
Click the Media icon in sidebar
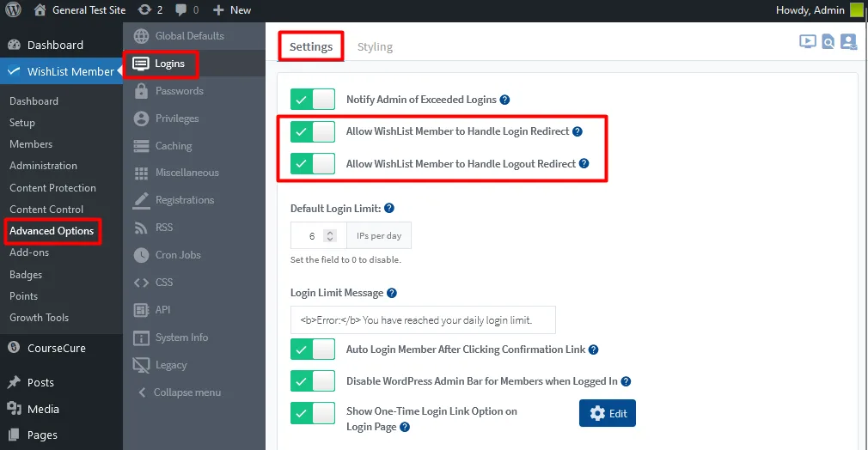pyautogui.click(x=14, y=409)
